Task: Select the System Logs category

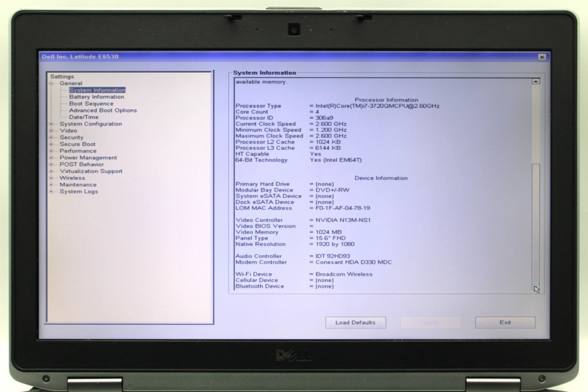Action: pyautogui.click(x=79, y=191)
